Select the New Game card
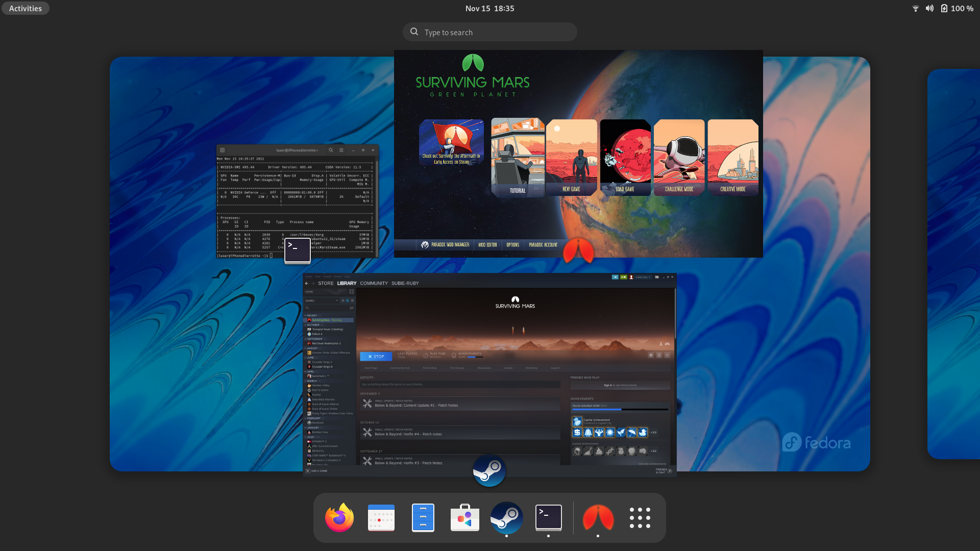 571,158
